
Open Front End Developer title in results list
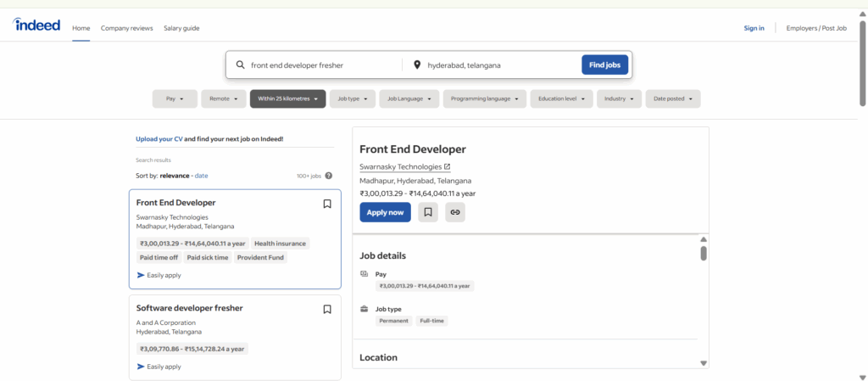click(x=176, y=203)
